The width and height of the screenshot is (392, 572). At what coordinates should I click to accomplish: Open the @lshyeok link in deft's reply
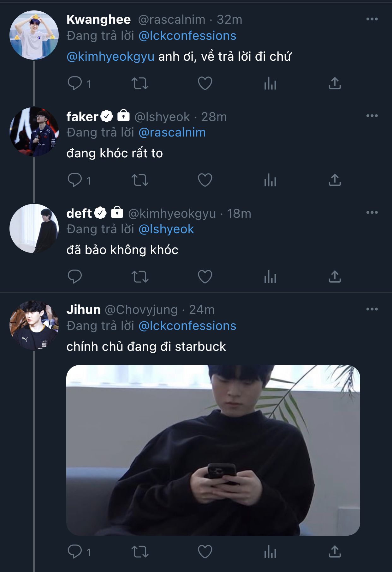[x=166, y=229]
